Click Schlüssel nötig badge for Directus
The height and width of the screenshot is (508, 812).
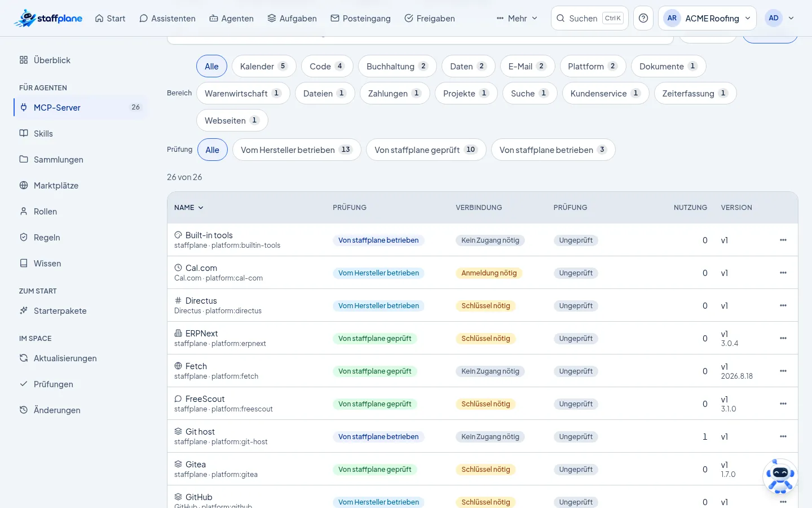tap(486, 305)
